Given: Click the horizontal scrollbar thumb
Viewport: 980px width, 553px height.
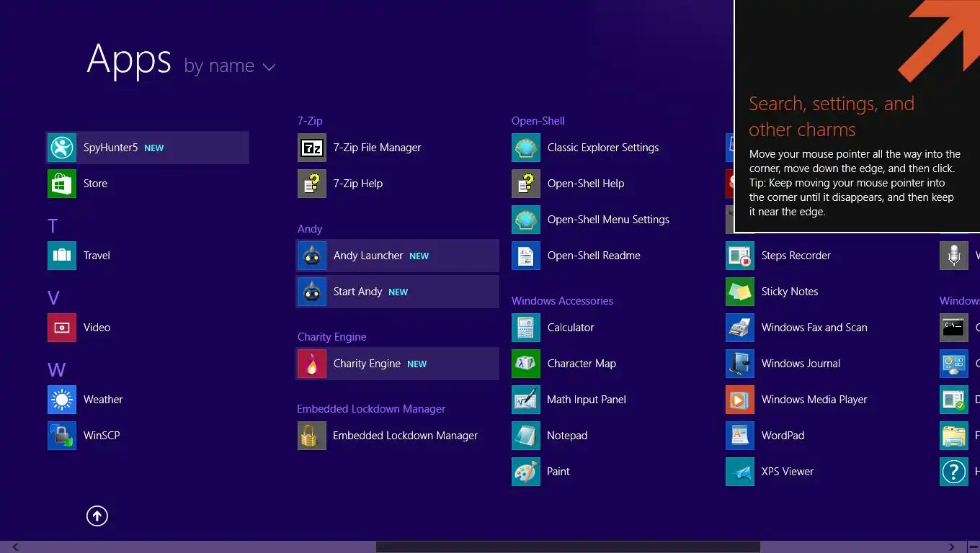Looking at the screenshot, I should pos(568,547).
